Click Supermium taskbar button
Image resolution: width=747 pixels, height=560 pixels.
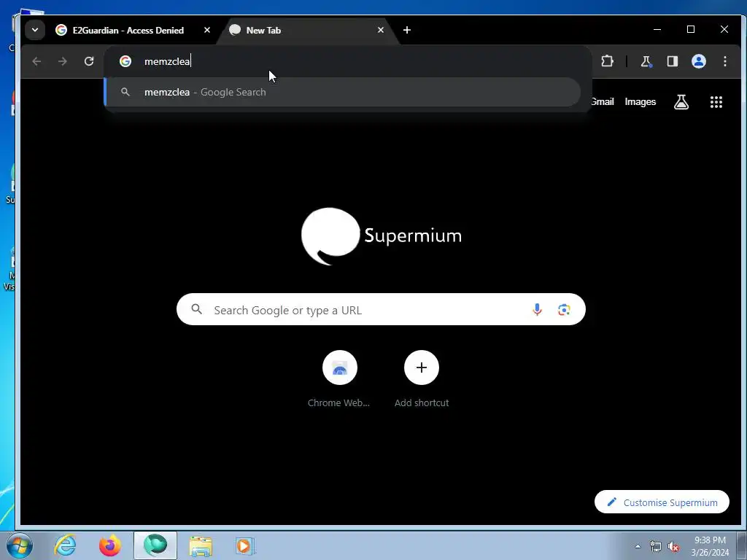[x=155, y=545]
